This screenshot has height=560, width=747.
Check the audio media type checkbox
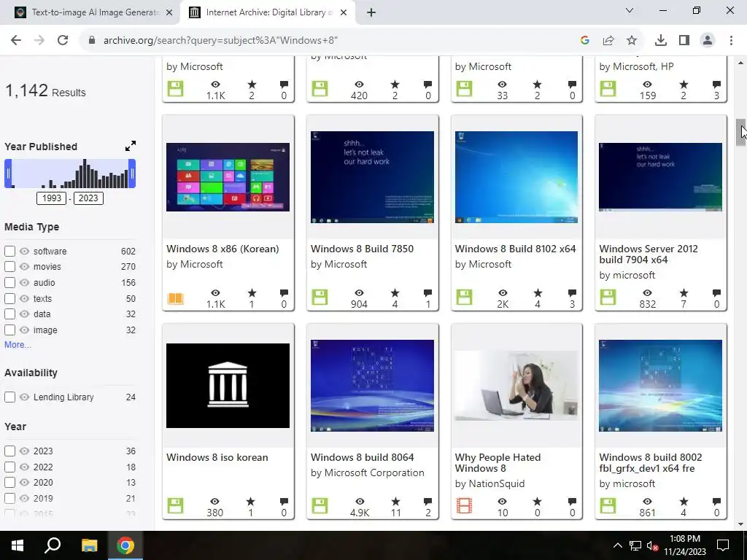pyautogui.click(x=9, y=282)
